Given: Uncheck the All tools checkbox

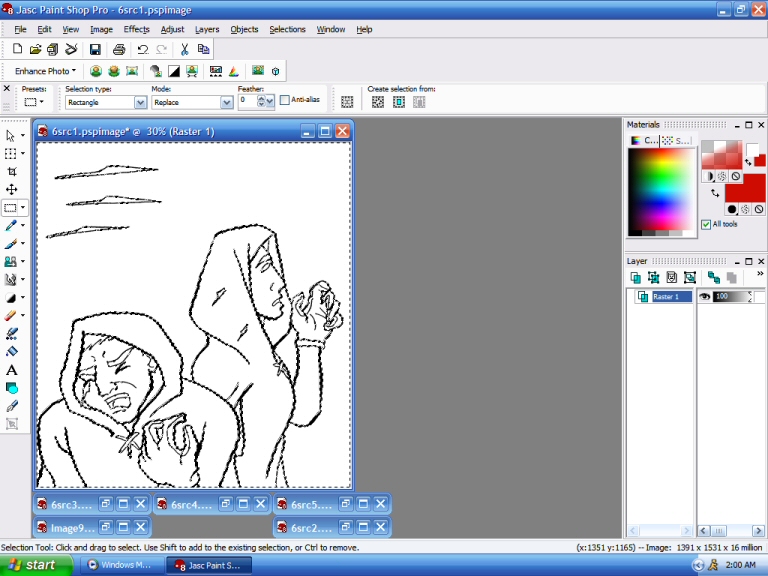Looking at the screenshot, I should [x=706, y=224].
